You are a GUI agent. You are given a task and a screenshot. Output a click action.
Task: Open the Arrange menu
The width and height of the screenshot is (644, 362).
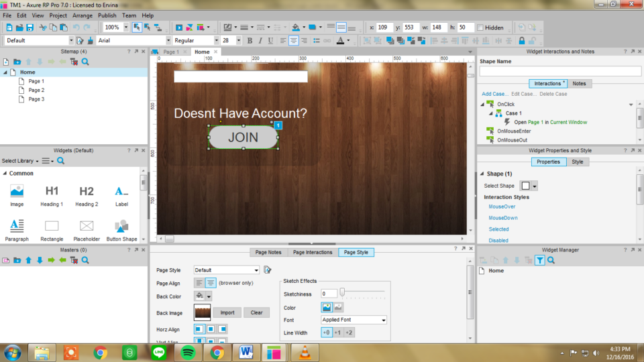(x=83, y=15)
